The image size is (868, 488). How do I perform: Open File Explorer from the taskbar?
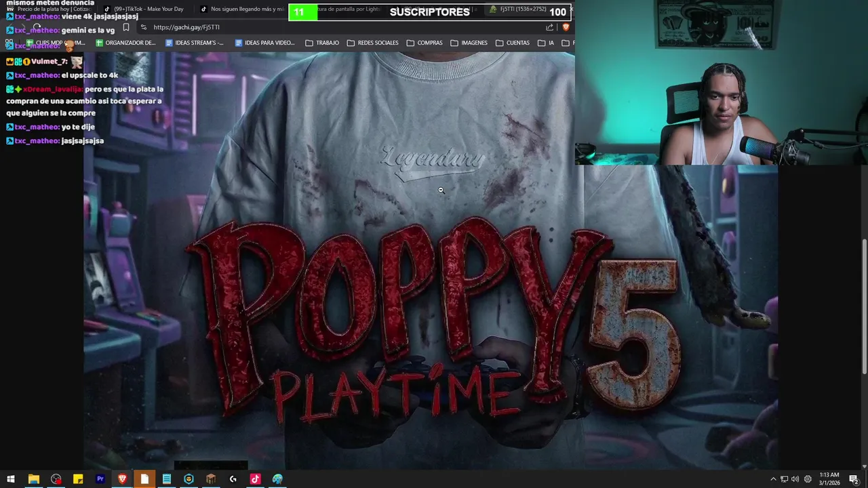33,479
